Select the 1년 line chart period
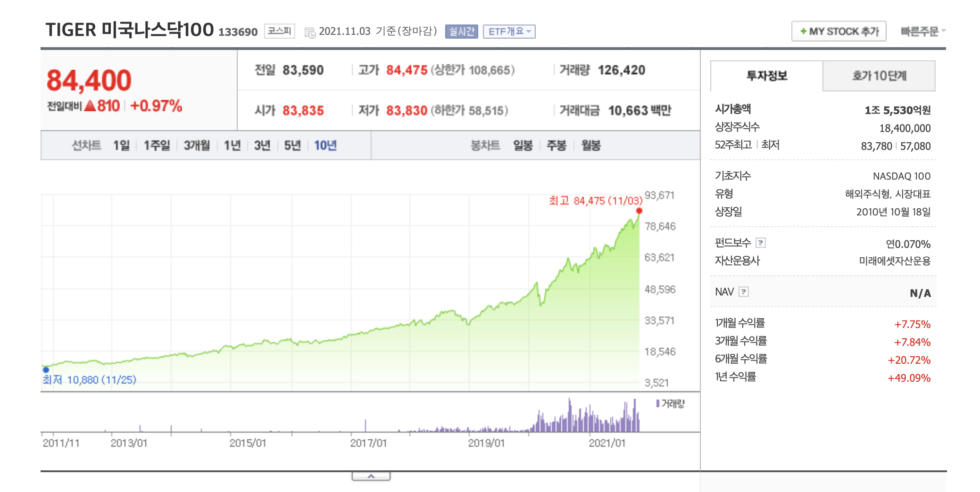Viewport: 980px width, 492px height. point(232,146)
